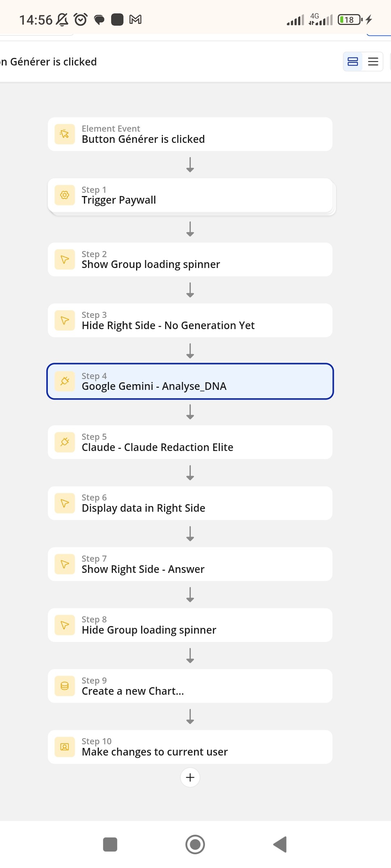Switch to card layout view
The height and width of the screenshot is (868, 391).
click(x=353, y=62)
